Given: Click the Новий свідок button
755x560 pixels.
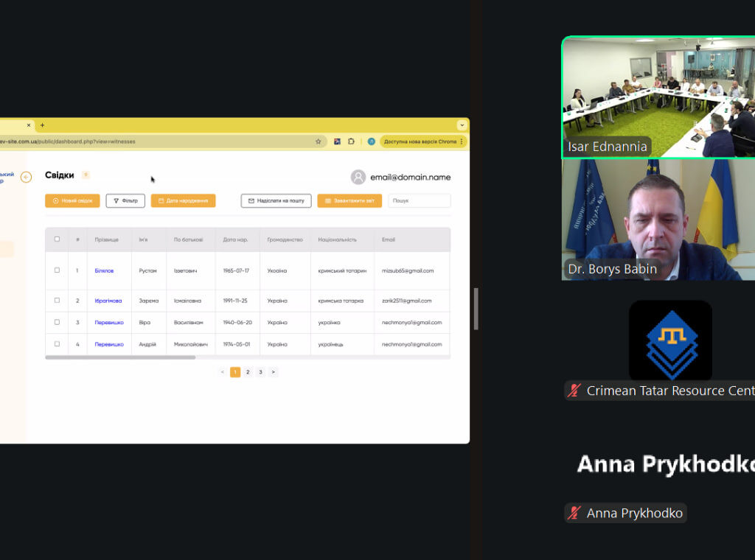Looking at the screenshot, I should pyautogui.click(x=72, y=200).
